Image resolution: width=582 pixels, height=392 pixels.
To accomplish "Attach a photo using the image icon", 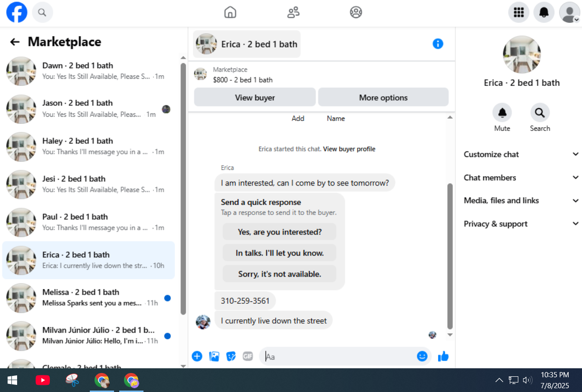I will tap(214, 356).
